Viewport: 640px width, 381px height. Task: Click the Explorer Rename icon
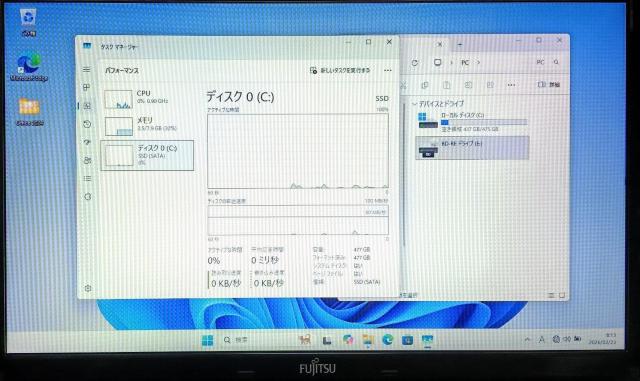tap(468, 85)
